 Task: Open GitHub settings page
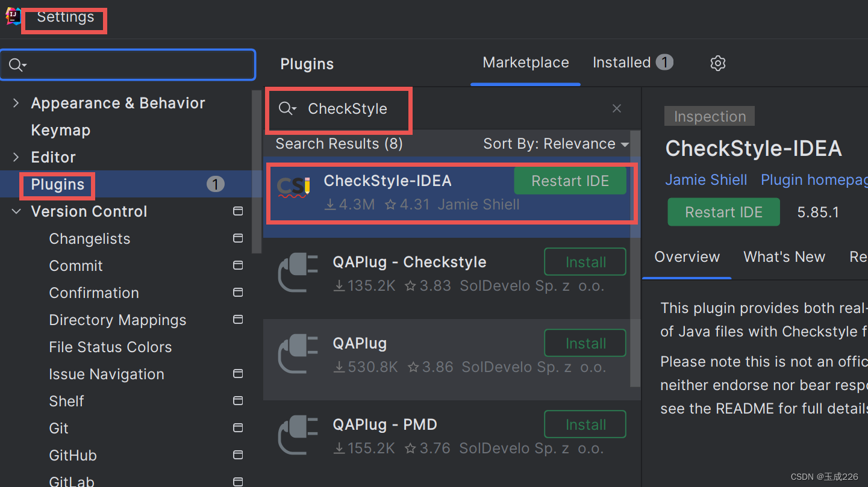(73, 455)
